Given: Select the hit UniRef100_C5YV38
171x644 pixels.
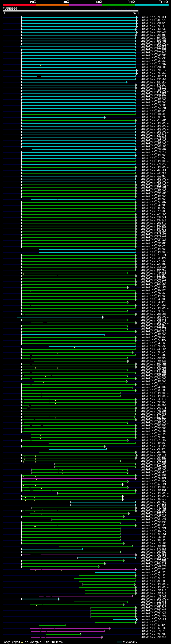Looking at the screenshot, I should (153, 58).
